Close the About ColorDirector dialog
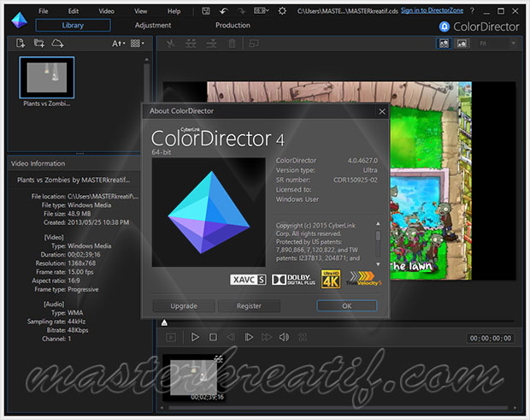Viewport: 530px width, 420px height. (382, 111)
